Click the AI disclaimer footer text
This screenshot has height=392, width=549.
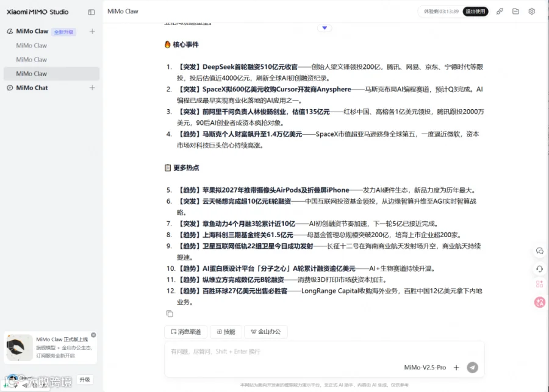point(325,385)
